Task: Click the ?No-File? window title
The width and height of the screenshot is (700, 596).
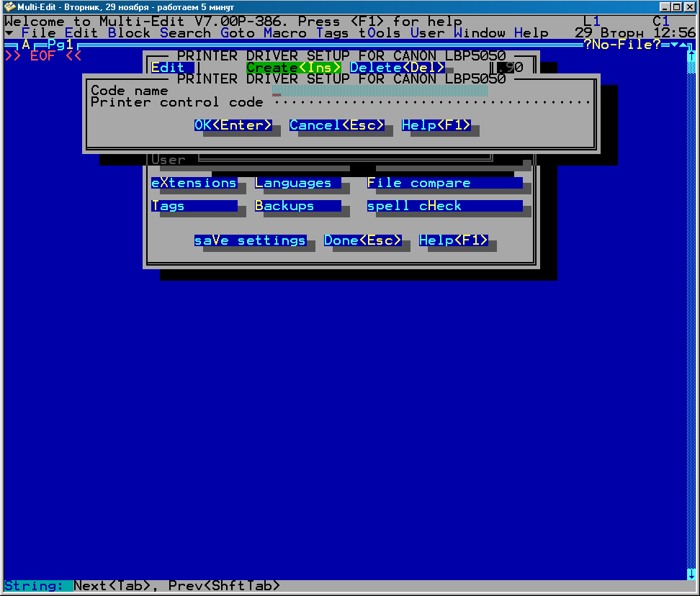Action: [x=622, y=45]
